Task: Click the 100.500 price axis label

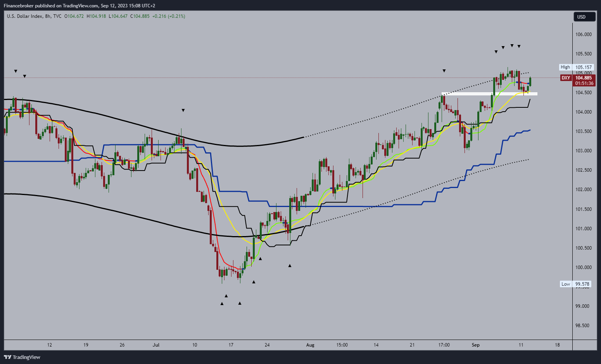Action: tap(584, 248)
